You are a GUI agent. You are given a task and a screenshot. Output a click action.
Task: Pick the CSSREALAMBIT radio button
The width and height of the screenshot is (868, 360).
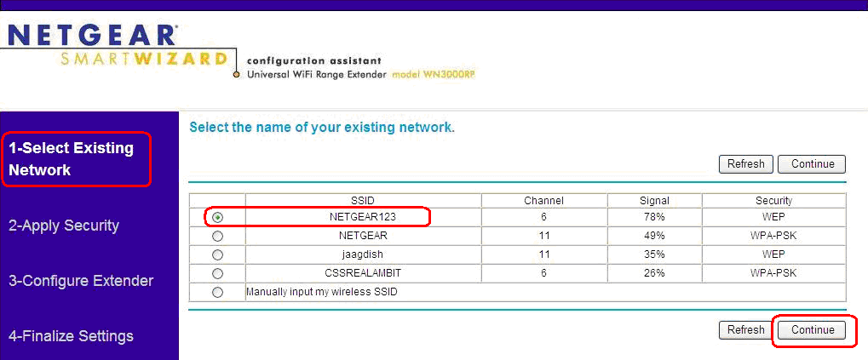(217, 274)
